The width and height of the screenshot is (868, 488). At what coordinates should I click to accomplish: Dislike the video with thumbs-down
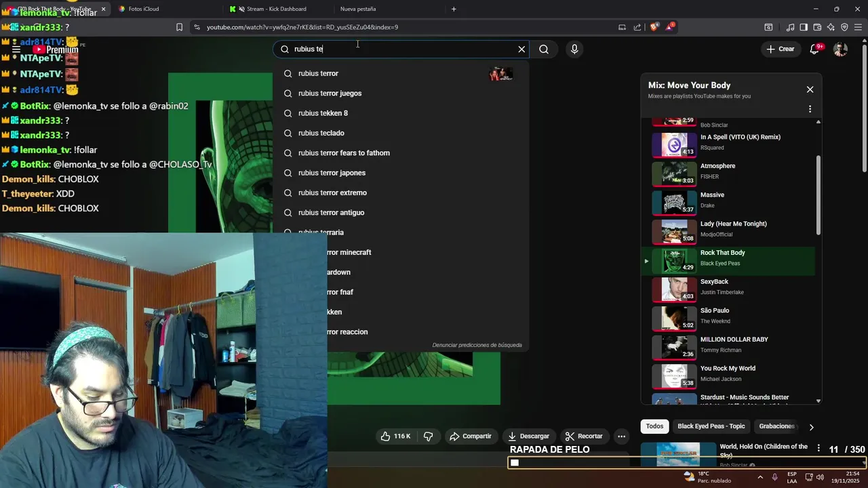tap(428, 436)
